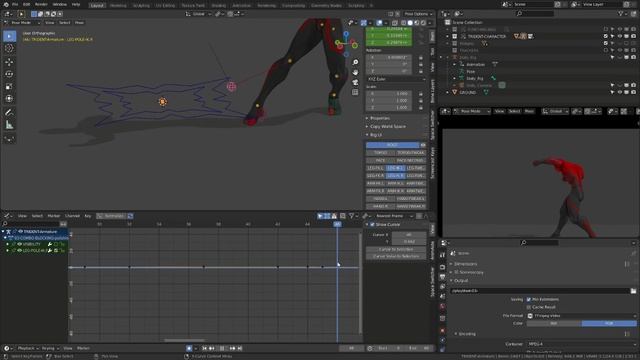Open the Tool properties tab icon
Viewport: 640px width, 360px height.
pos(442,255)
